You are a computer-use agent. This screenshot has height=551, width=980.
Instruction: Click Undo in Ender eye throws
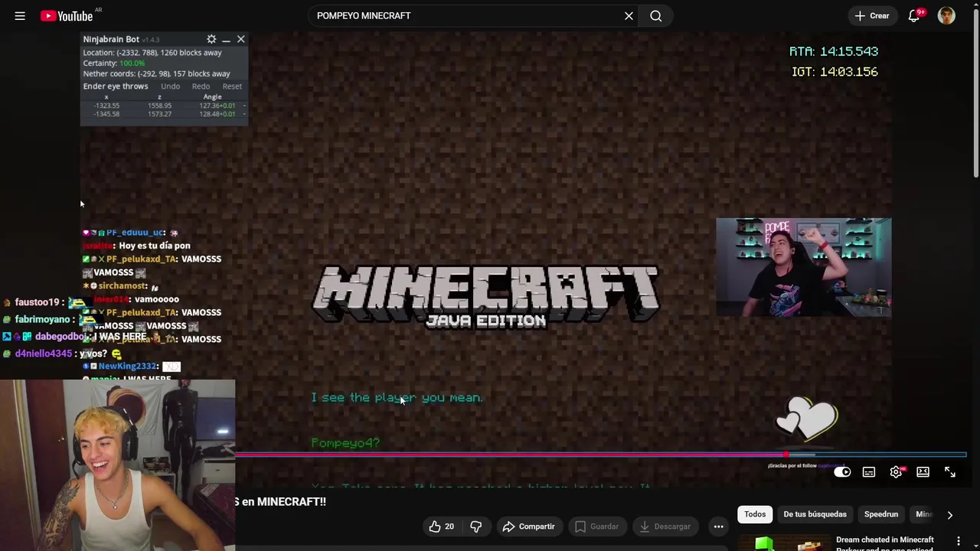click(170, 86)
